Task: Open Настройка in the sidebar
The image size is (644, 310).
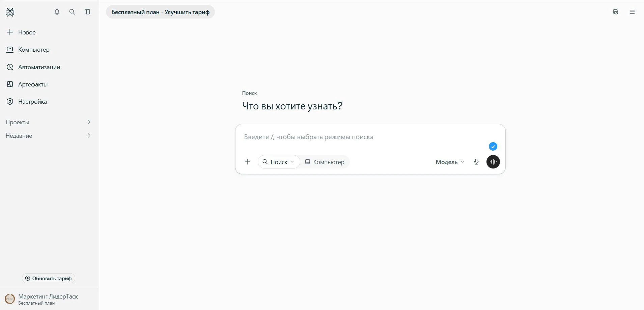Action: (27, 102)
